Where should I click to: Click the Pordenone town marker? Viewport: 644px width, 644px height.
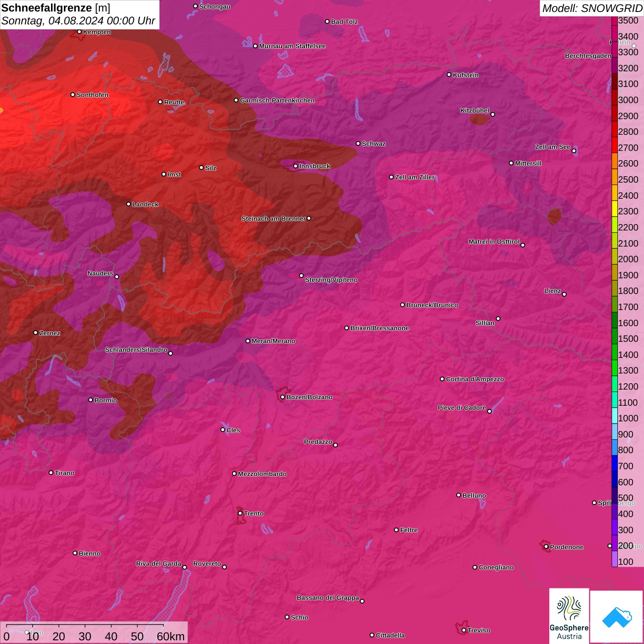tap(546, 547)
